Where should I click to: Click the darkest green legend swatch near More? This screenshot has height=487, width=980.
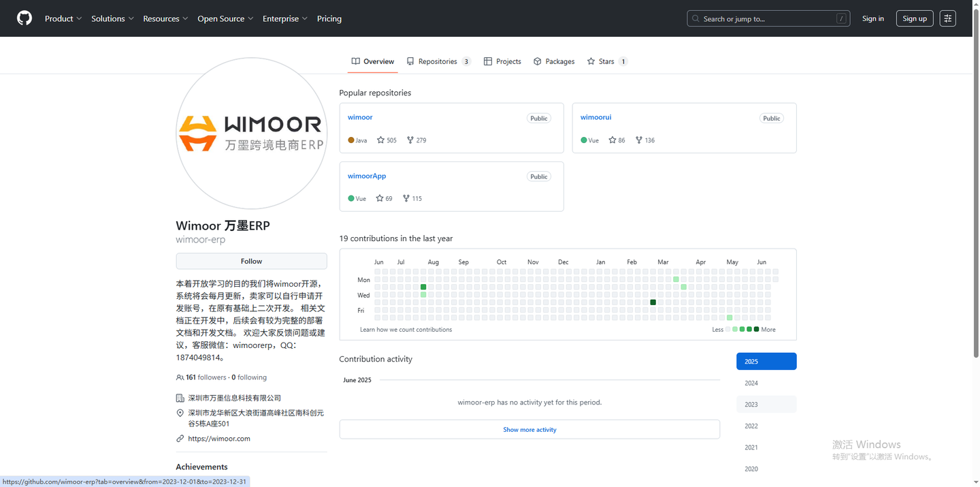tap(756, 330)
